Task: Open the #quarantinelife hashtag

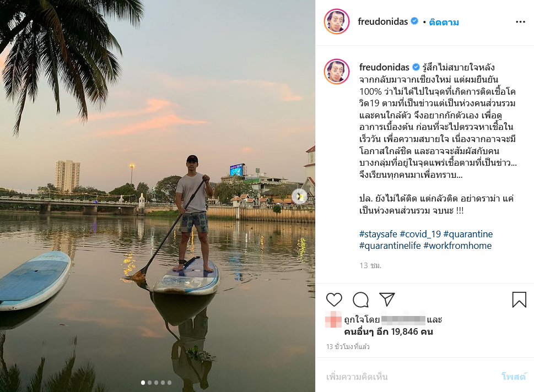Action: [x=390, y=246]
